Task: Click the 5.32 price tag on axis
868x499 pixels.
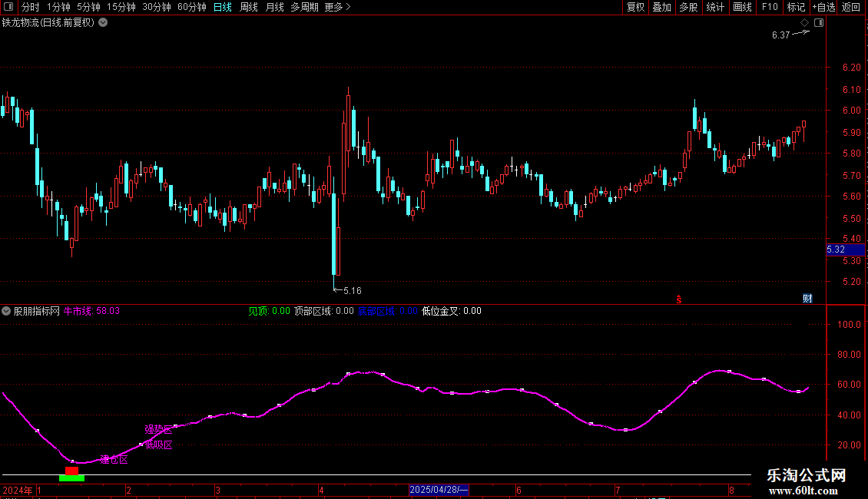Action: pos(845,249)
